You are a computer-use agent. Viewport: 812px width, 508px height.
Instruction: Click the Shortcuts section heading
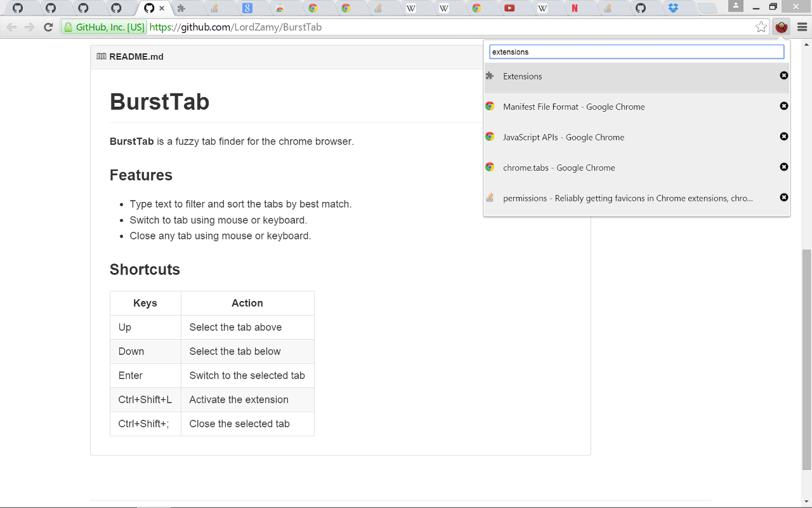tap(145, 269)
